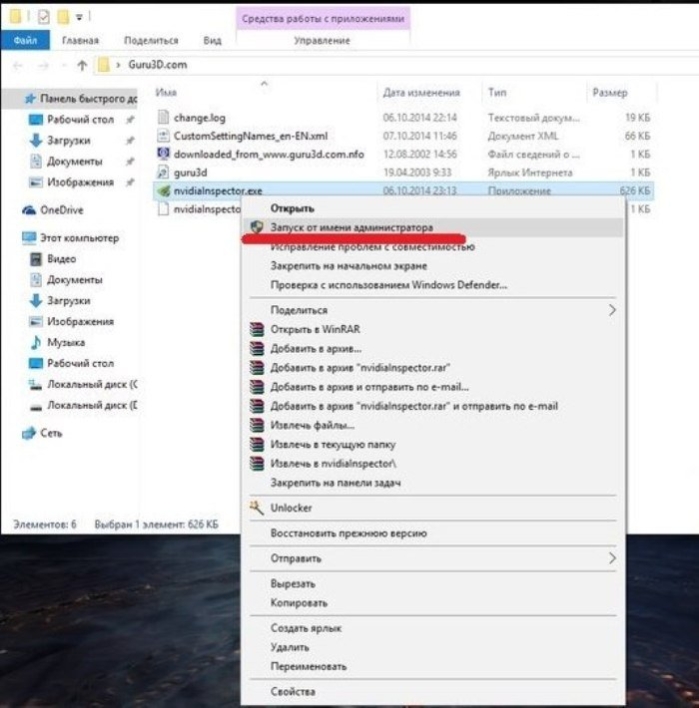Sort by the Размер column header
Screen dimensions: 699x708
[610, 93]
